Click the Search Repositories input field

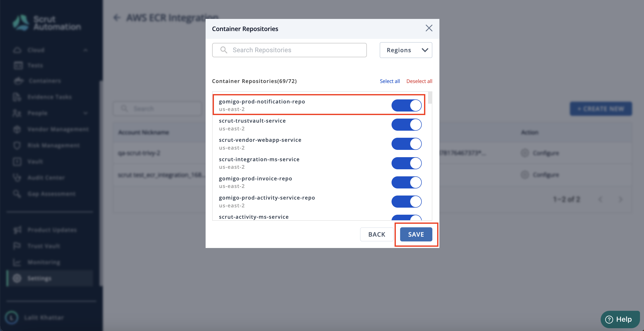[x=289, y=50]
